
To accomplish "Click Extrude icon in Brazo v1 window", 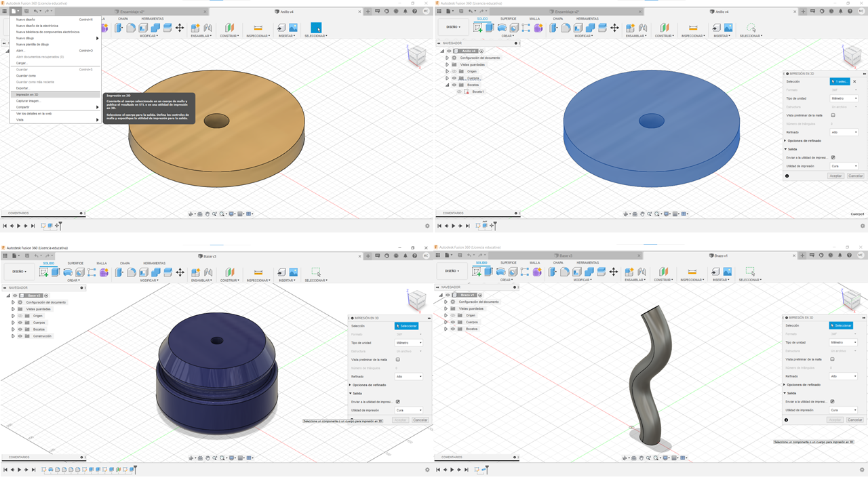I will [x=489, y=271].
